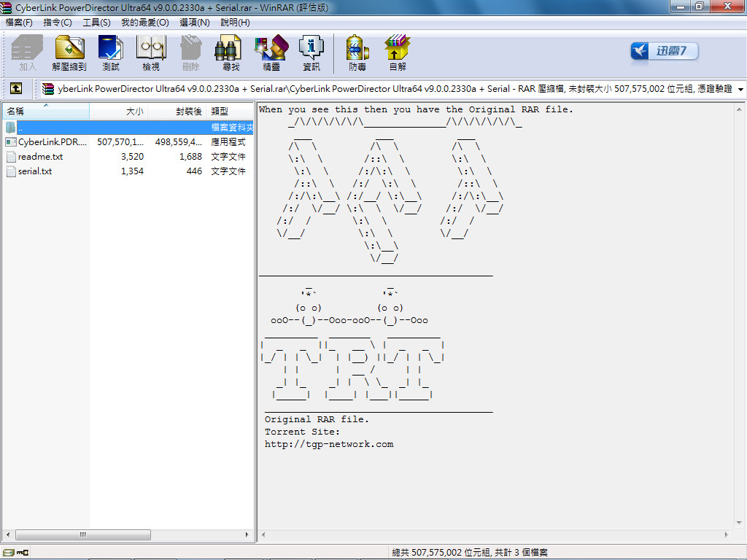Click file list scroll right arrow
Screen dimensions: 747x560
point(247,534)
